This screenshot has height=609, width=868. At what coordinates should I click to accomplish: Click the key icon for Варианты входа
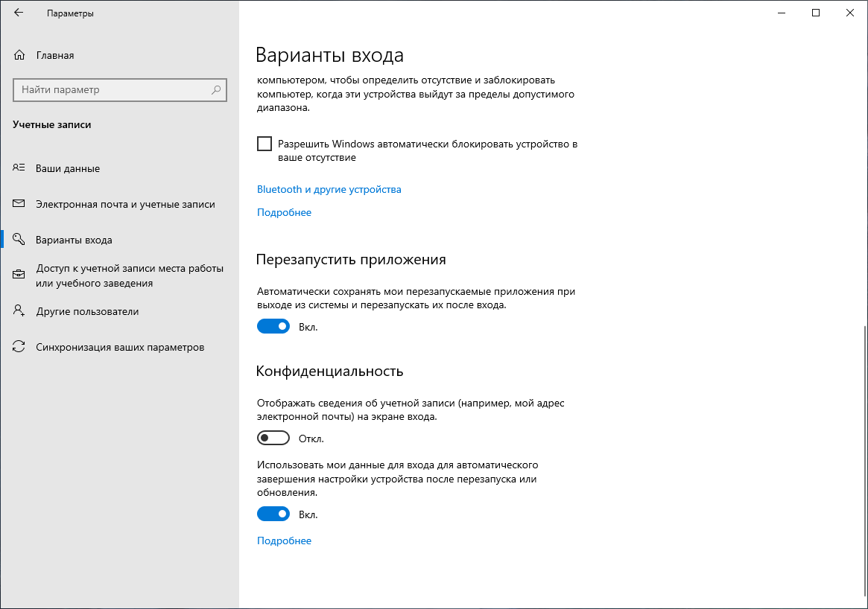(x=19, y=240)
